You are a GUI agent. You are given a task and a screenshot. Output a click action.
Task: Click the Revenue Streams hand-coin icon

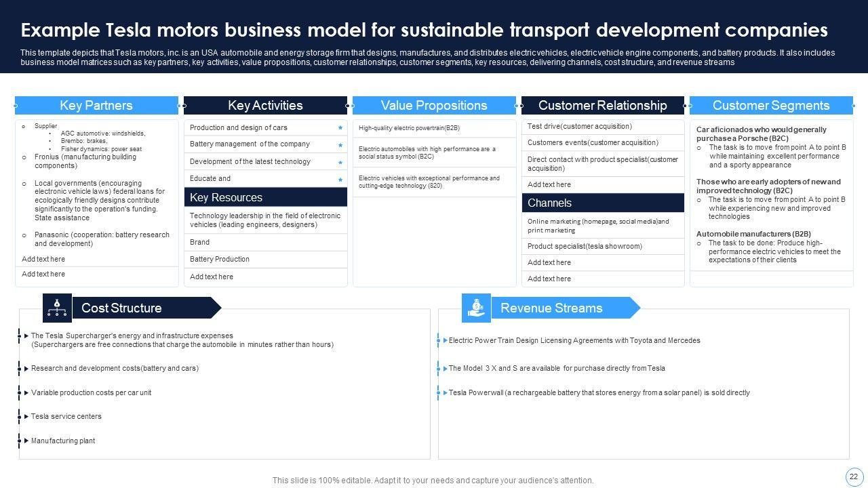coord(476,308)
